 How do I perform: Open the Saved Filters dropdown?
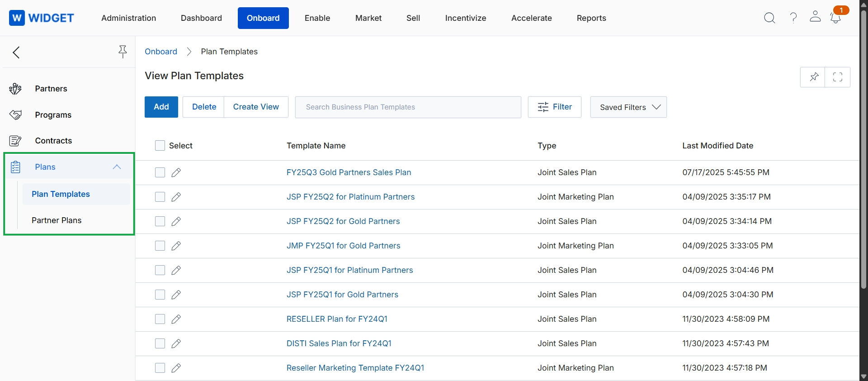tap(628, 107)
